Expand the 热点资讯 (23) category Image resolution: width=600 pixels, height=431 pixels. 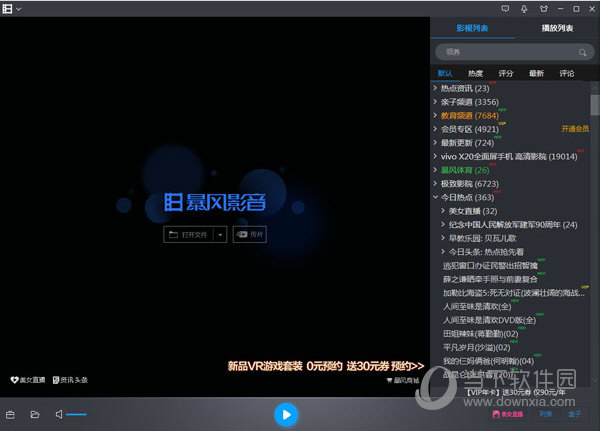point(435,88)
